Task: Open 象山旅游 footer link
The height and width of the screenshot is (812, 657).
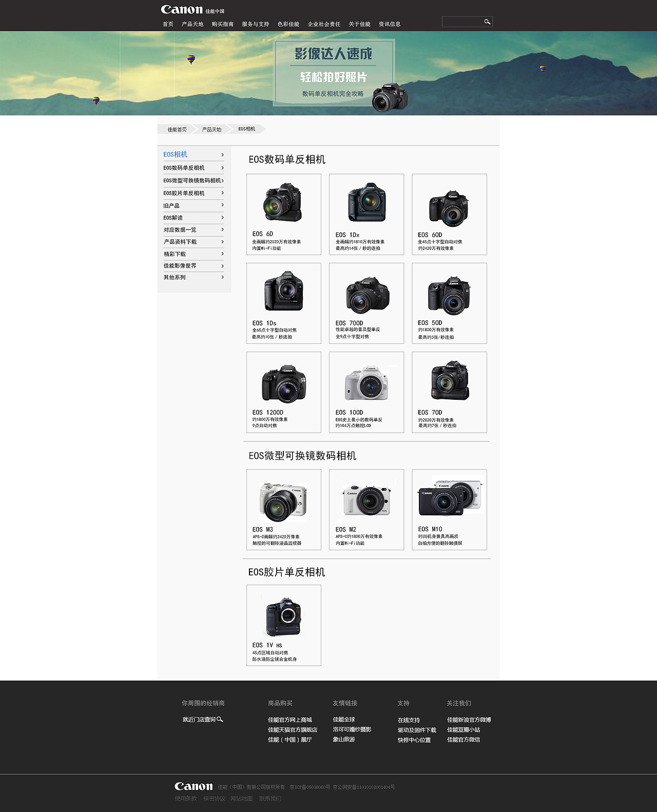Action: pos(344,740)
